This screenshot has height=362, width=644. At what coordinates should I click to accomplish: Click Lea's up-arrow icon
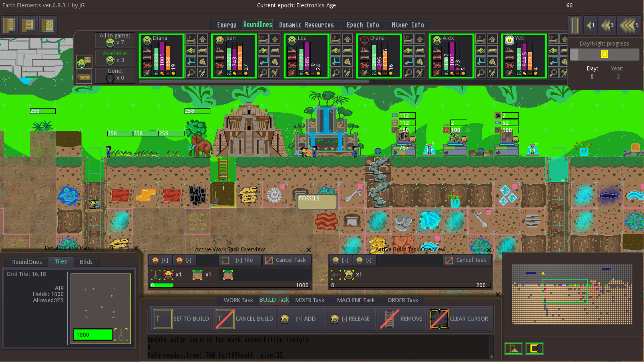click(x=347, y=39)
